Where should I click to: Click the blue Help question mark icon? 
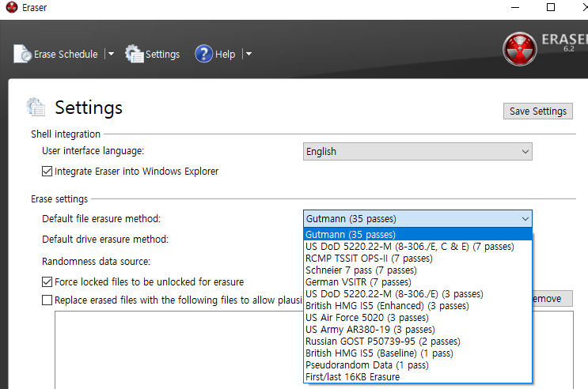[204, 54]
